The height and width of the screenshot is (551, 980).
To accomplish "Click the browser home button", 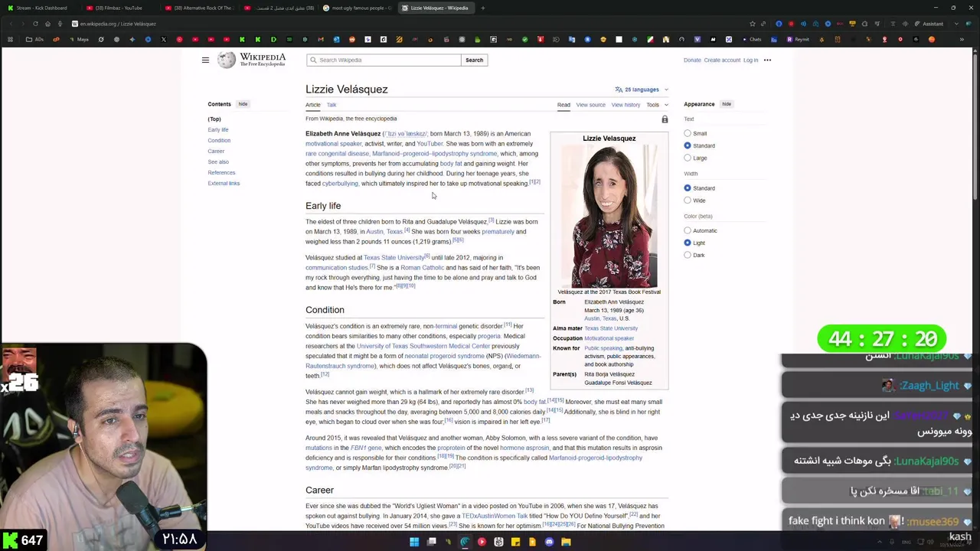I will [x=47, y=24].
